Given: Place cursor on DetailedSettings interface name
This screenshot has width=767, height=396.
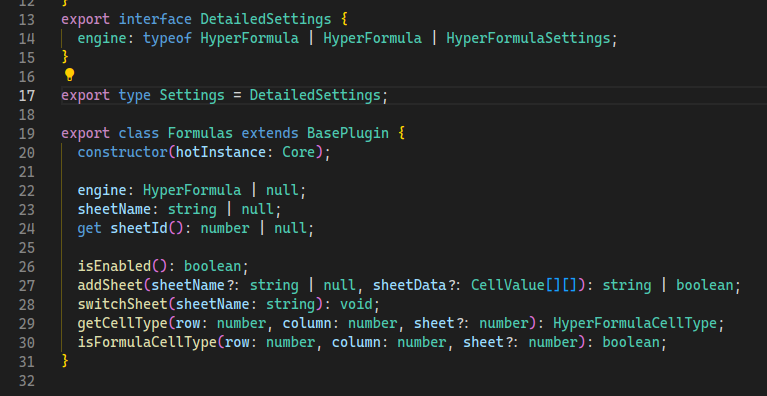Looking at the screenshot, I should click(266, 20).
